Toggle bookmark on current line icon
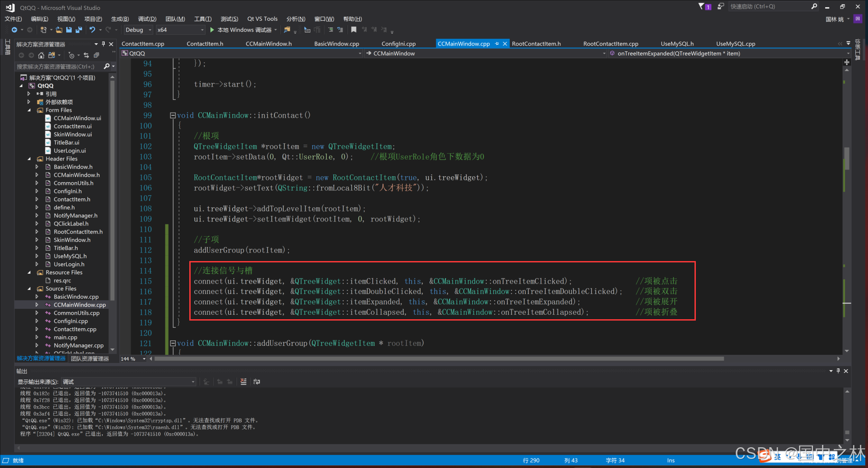 click(x=354, y=30)
